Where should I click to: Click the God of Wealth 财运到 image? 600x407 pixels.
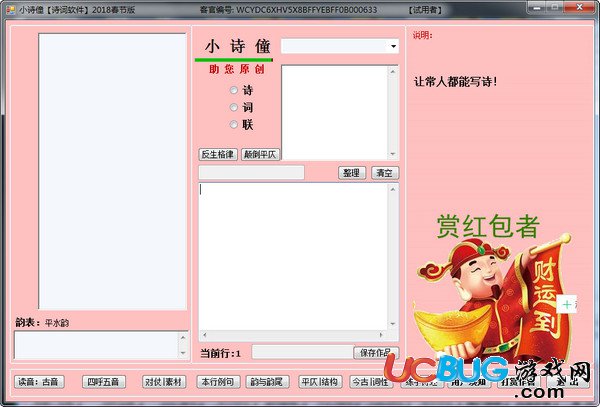(x=494, y=298)
